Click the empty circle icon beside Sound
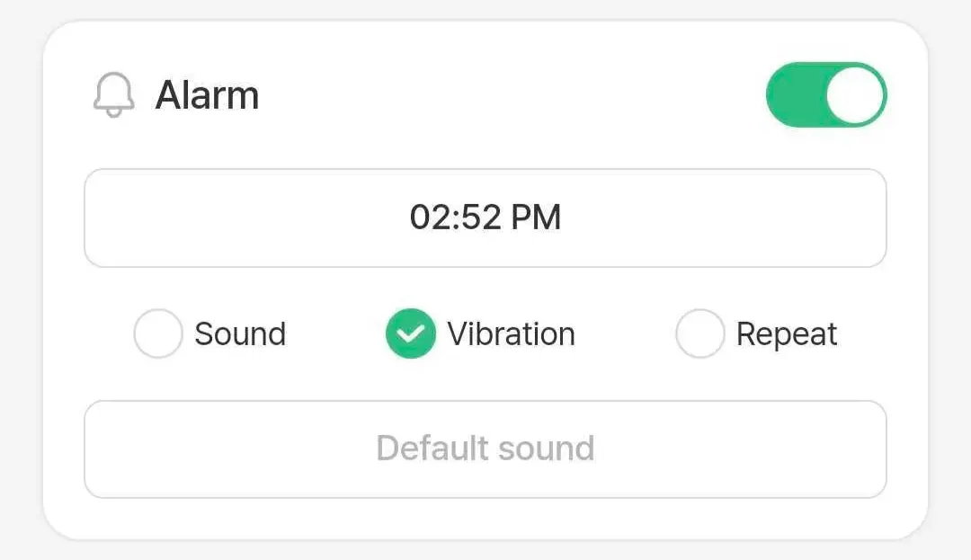 158,334
